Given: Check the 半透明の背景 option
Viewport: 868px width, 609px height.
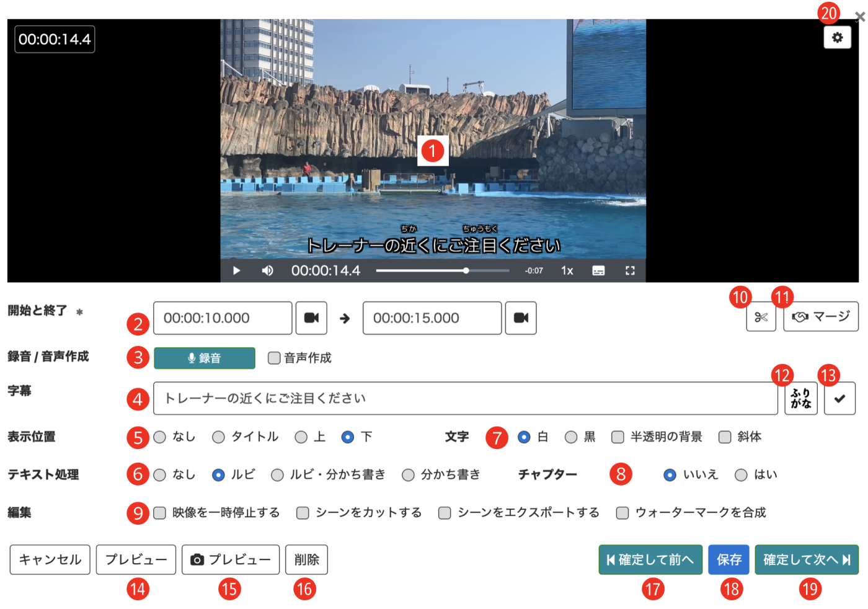Looking at the screenshot, I should click(618, 437).
